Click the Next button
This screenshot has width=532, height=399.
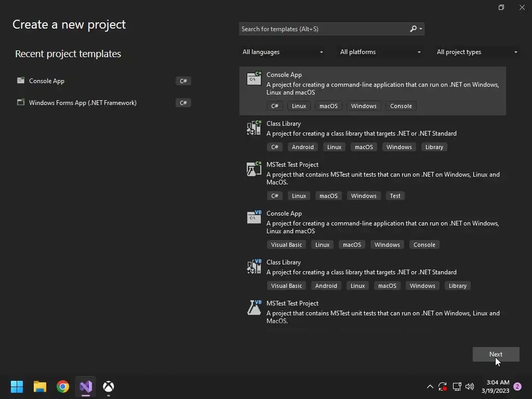[x=496, y=354]
